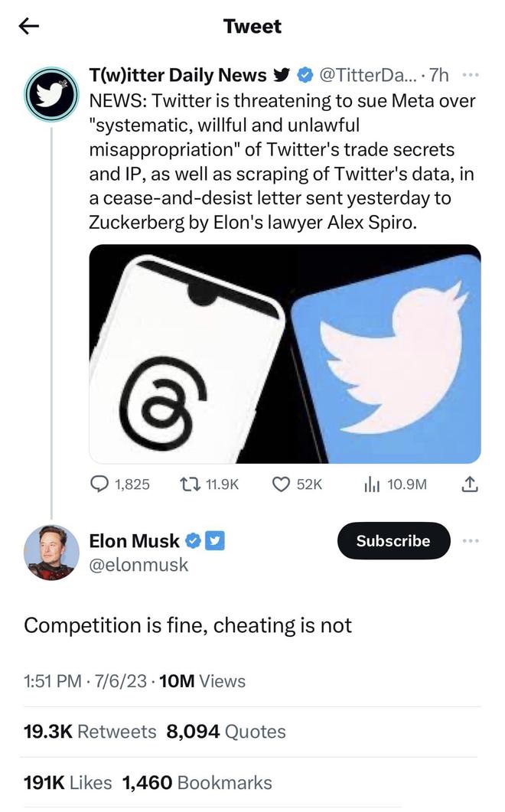Screen dimensions: 505x812
Task: Click the T(w)itter Daily News account name
Action: click(178, 75)
